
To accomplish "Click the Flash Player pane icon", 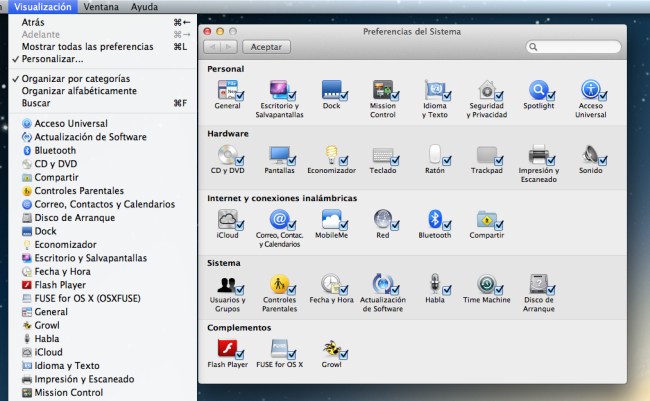I will click(x=227, y=348).
